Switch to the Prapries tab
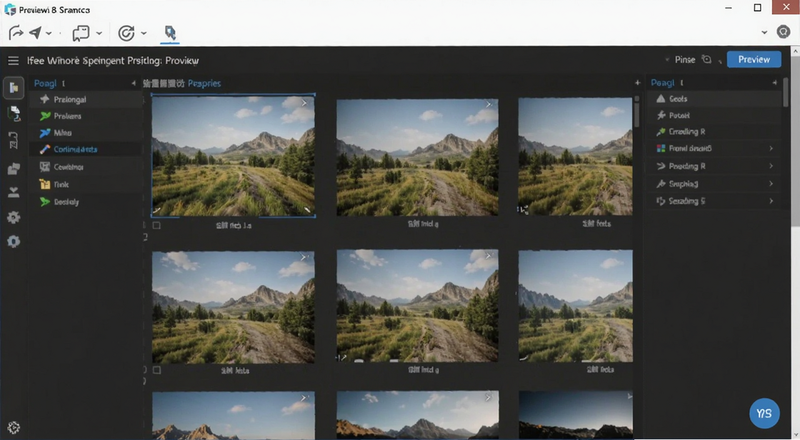Image resolution: width=800 pixels, height=440 pixels. [x=204, y=83]
